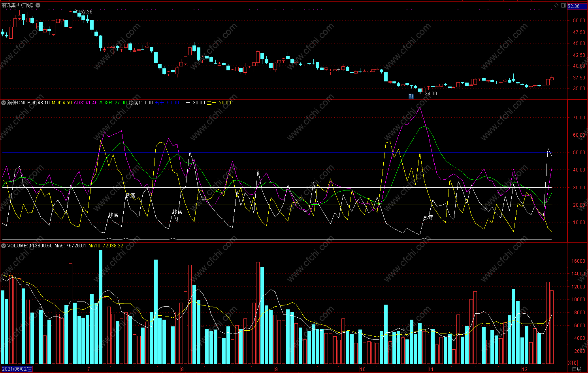
Task: Click the 16000 volume axis label
Action: (579, 261)
